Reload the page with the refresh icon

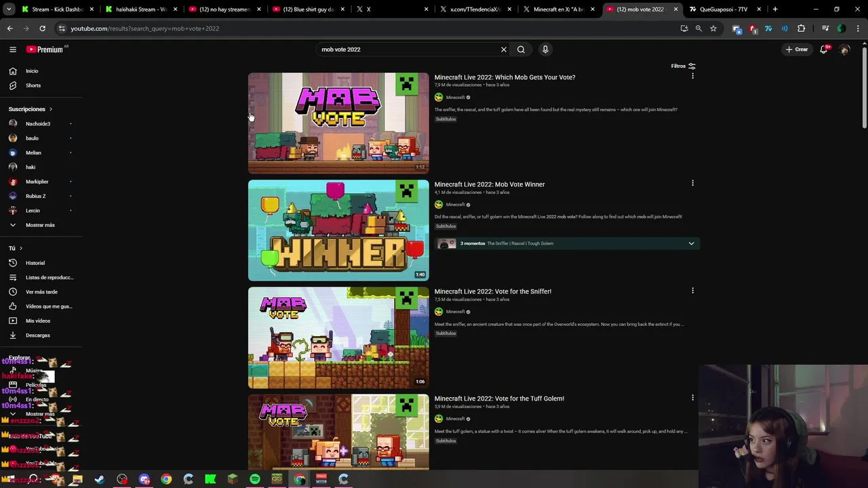click(x=42, y=28)
